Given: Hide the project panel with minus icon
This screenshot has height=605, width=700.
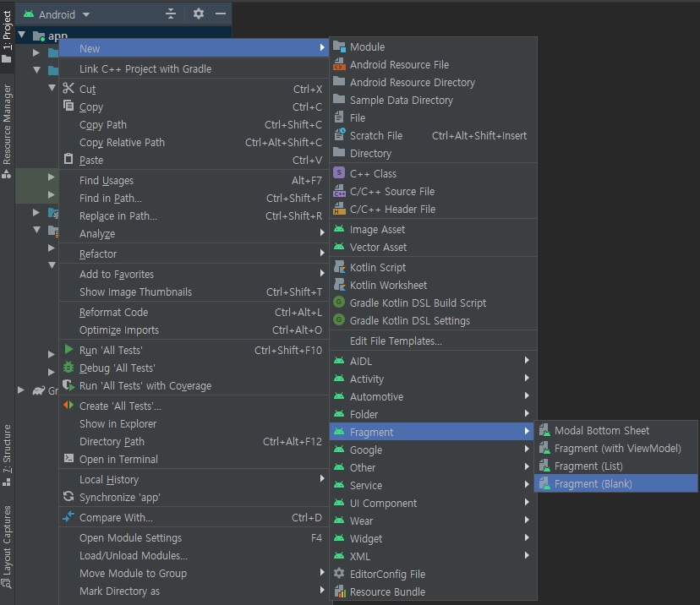Looking at the screenshot, I should click(221, 14).
